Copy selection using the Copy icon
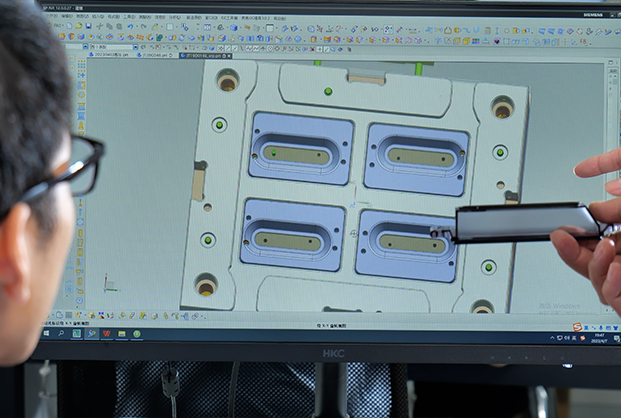 (x=109, y=26)
